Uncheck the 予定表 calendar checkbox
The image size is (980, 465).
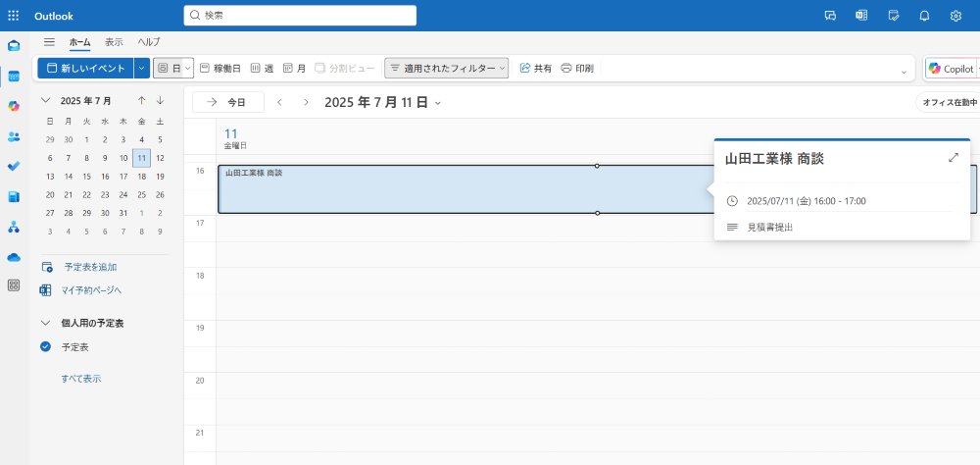45,346
